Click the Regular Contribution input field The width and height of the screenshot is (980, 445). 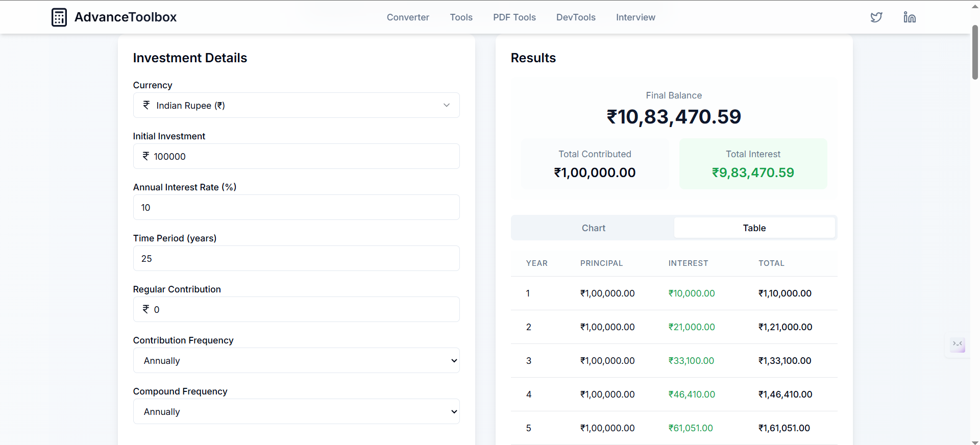[x=296, y=309]
